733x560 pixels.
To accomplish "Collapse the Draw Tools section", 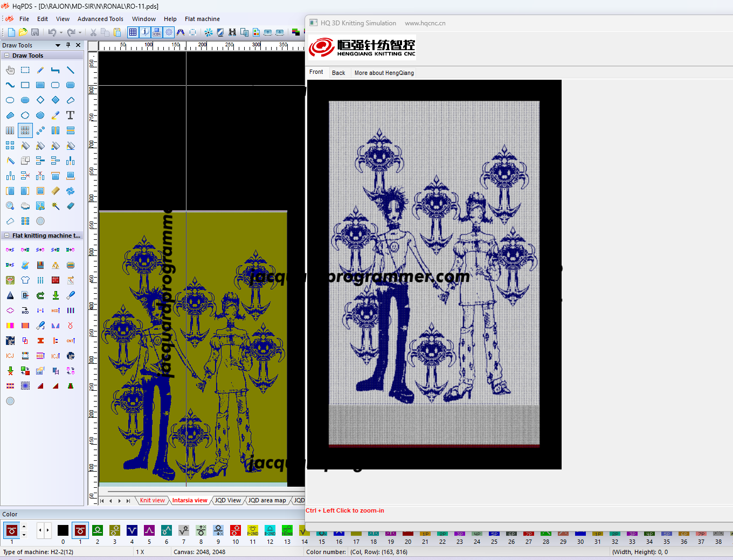I will [x=7, y=56].
